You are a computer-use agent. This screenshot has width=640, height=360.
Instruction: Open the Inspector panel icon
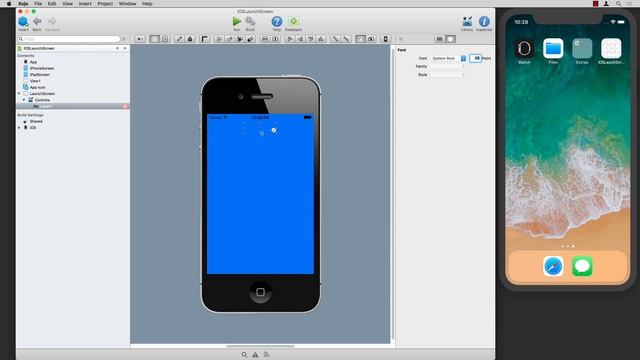tap(484, 21)
